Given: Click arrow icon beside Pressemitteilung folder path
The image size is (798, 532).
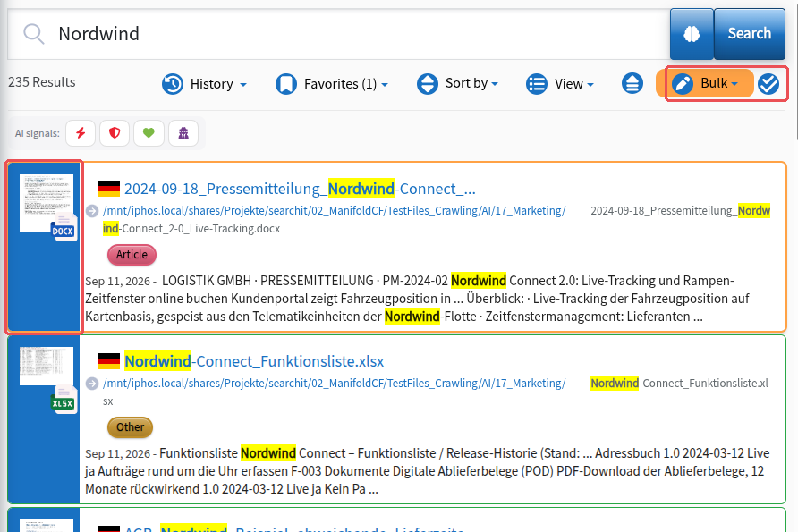Looking at the screenshot, I should click(92, 210).
